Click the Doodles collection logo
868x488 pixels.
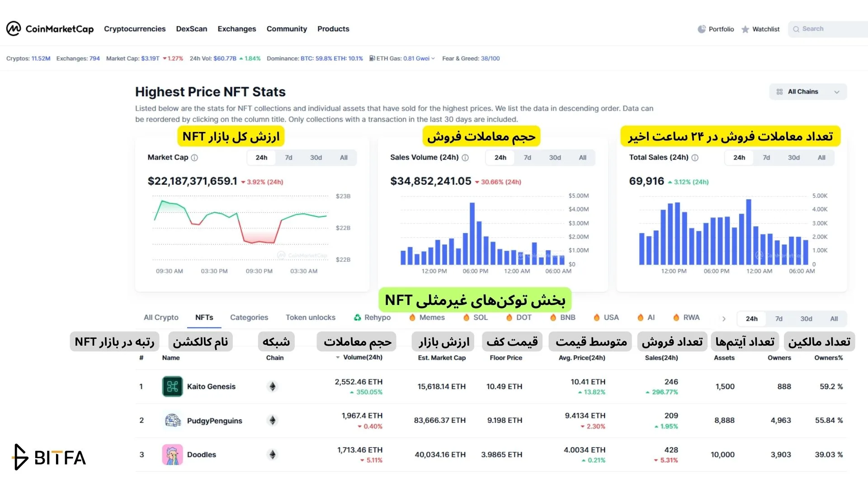click(x=172, y=455)
